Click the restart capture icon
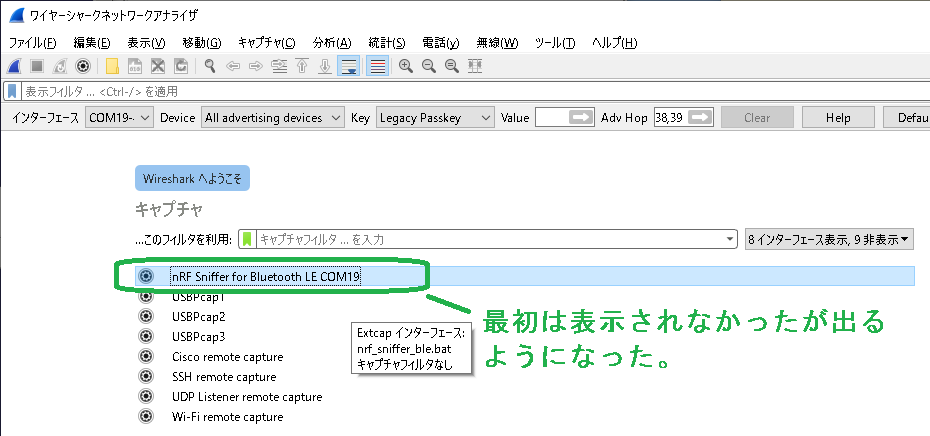This screenshot has height=436, width=930. [60, 66]
